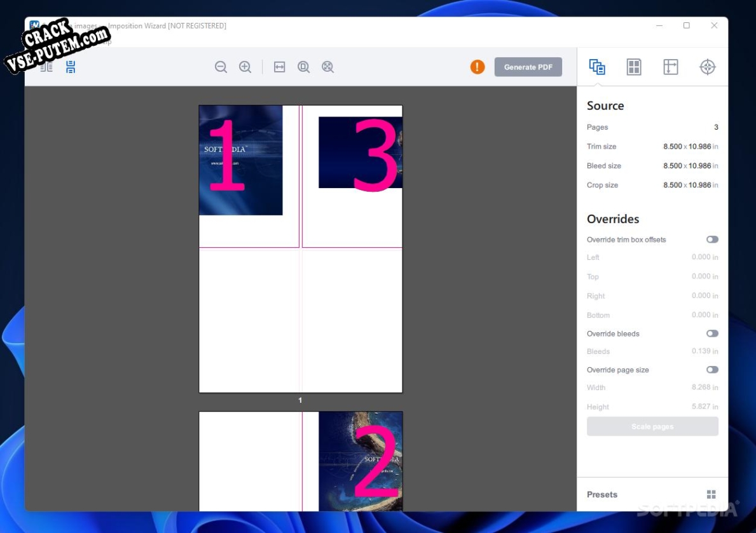Select the continuous vertical page view icon
The width and height of the screenshot is (756, 533).
71,67
